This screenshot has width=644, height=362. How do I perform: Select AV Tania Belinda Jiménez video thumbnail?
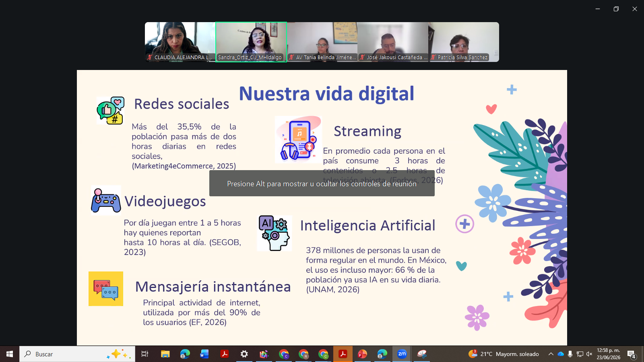[x=322, y=42]
